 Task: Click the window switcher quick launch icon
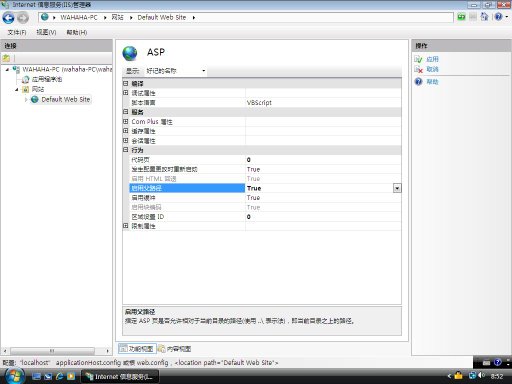coord(48,376)
